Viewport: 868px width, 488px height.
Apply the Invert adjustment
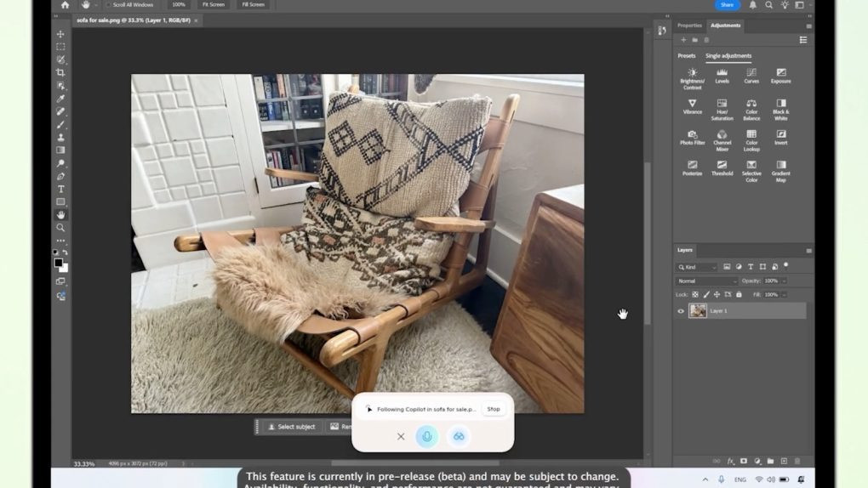click(x=780, y=136)
